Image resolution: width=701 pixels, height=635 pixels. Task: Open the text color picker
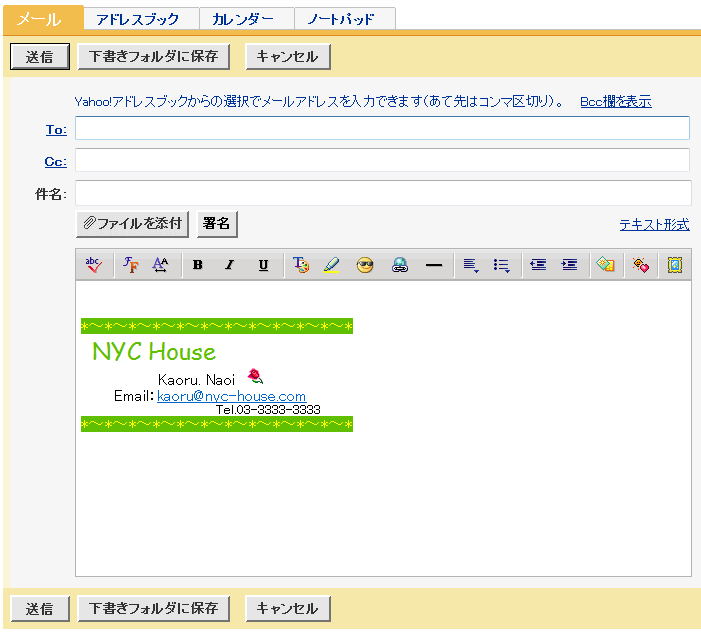(300, 265)
